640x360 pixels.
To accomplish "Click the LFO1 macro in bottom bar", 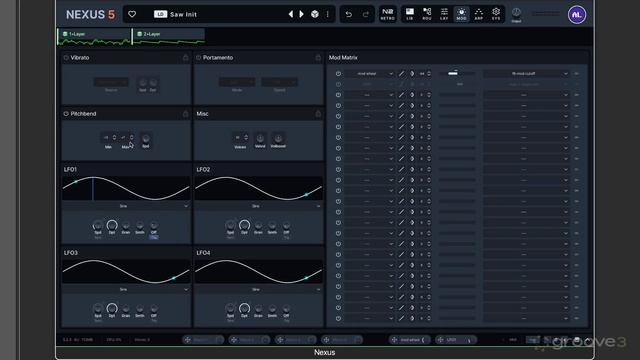I will pos(456,340).
